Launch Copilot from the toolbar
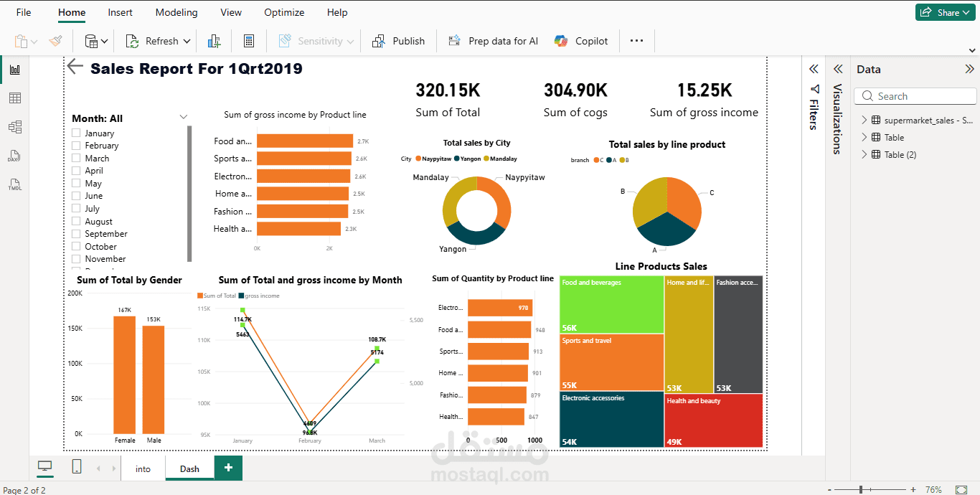The image size is (980, 495). click(x=581, y=41)
